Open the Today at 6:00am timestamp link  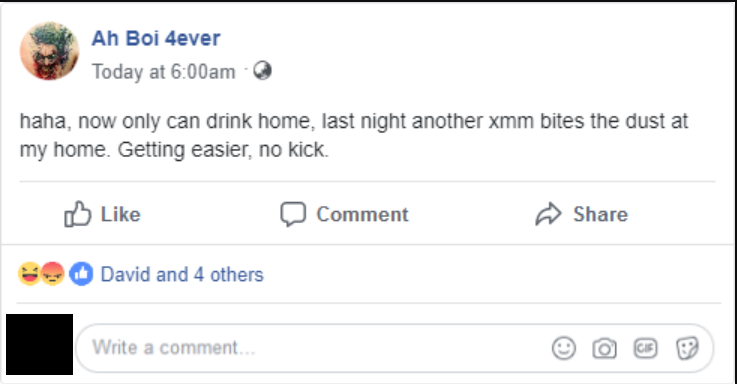click(163, 72)
